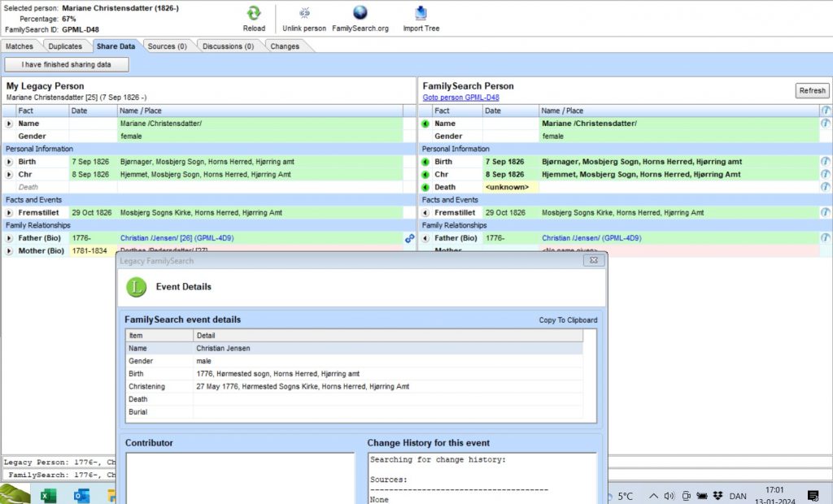Click 'I have finished sharing data' button
The width and height of the screenshot is (833, 504).
pyautogui.click(x=67, y=64)
